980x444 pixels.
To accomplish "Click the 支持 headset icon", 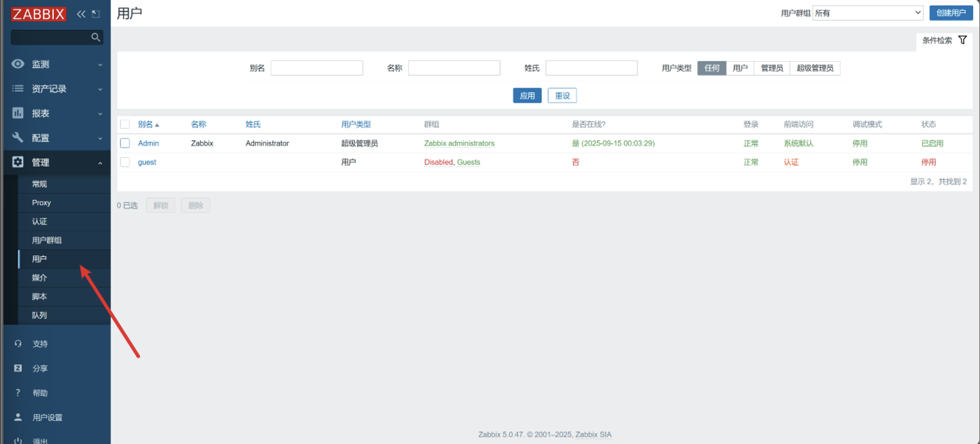I will click(x=18, y=344).
